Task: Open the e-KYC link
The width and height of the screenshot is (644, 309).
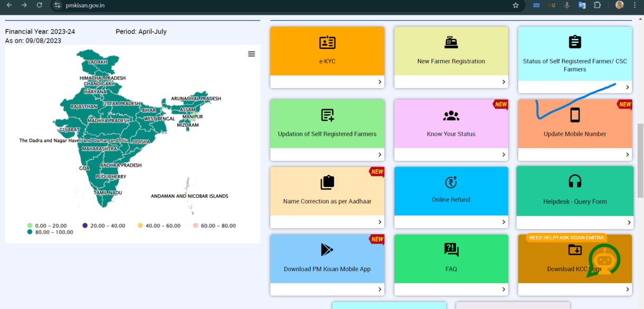Action: (x=327, y=61)
